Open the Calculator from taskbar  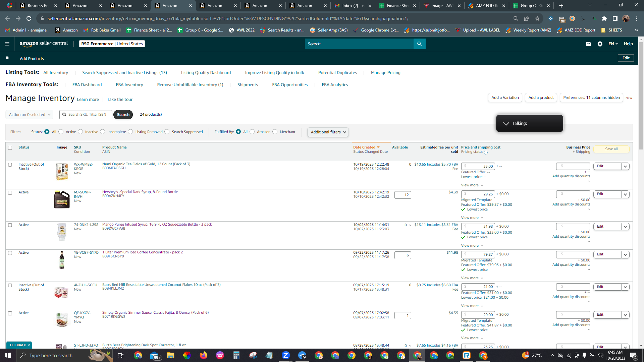click(x=236, y=355)
